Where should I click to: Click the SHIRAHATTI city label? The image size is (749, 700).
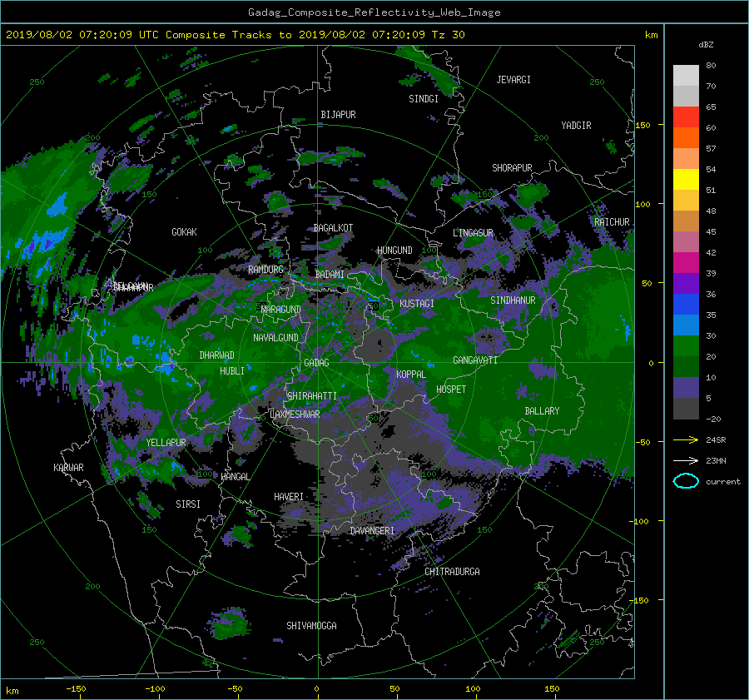[x=312, y=395]
